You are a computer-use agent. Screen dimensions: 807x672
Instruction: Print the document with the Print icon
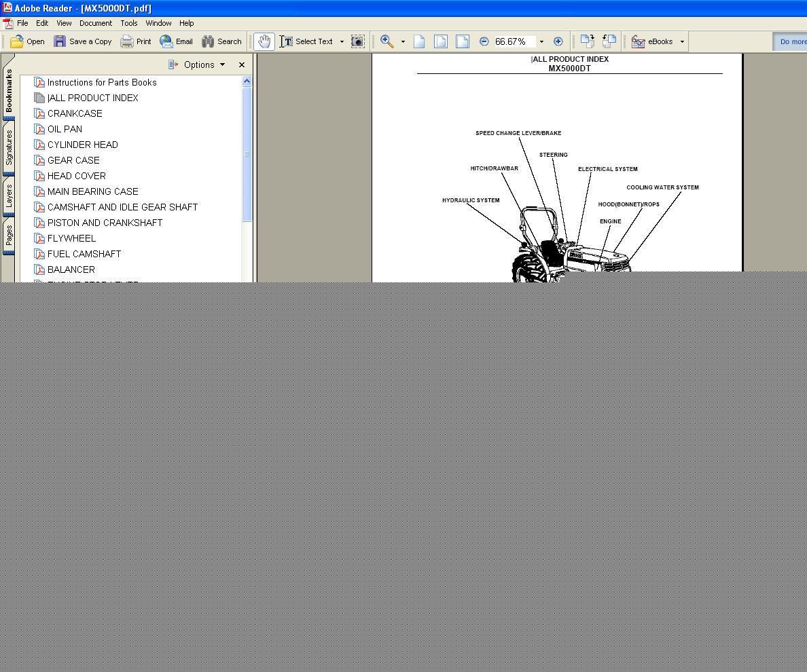135,41
